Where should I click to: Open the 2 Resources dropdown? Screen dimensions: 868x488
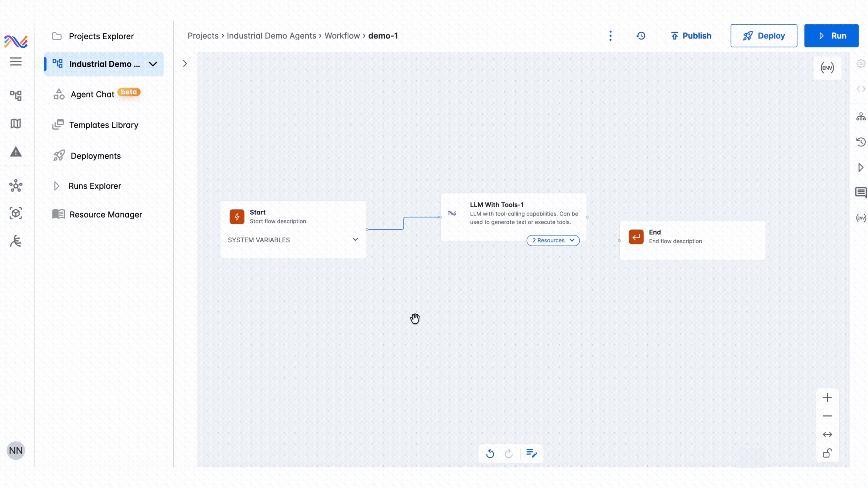pyautogui.click(x=553, y=240)
